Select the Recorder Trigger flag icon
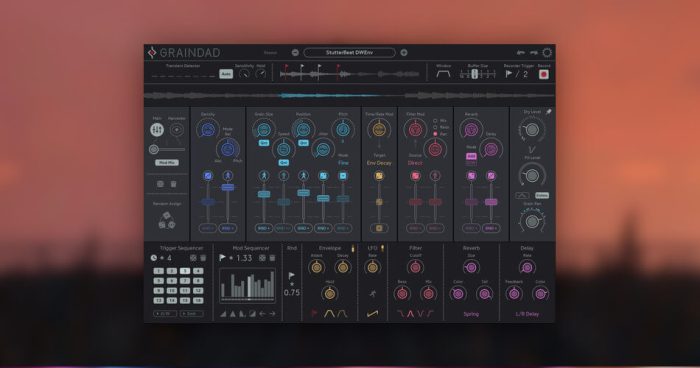Viewport: 700px width, 368px height. pyautogui.click(x=508, y=74)
